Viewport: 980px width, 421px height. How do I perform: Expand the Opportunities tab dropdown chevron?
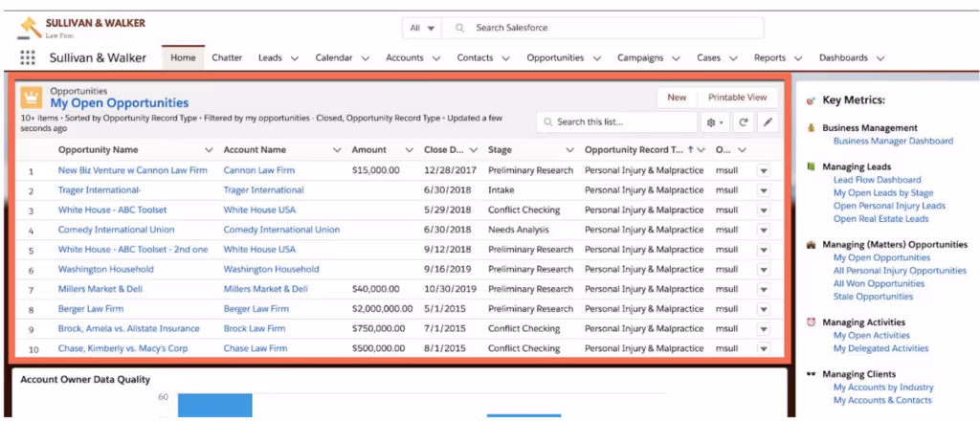(x=597, y=58)
